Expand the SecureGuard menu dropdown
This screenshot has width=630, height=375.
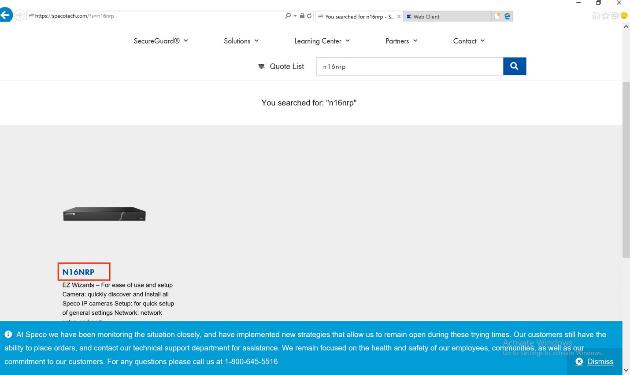[x=161, y=41]
